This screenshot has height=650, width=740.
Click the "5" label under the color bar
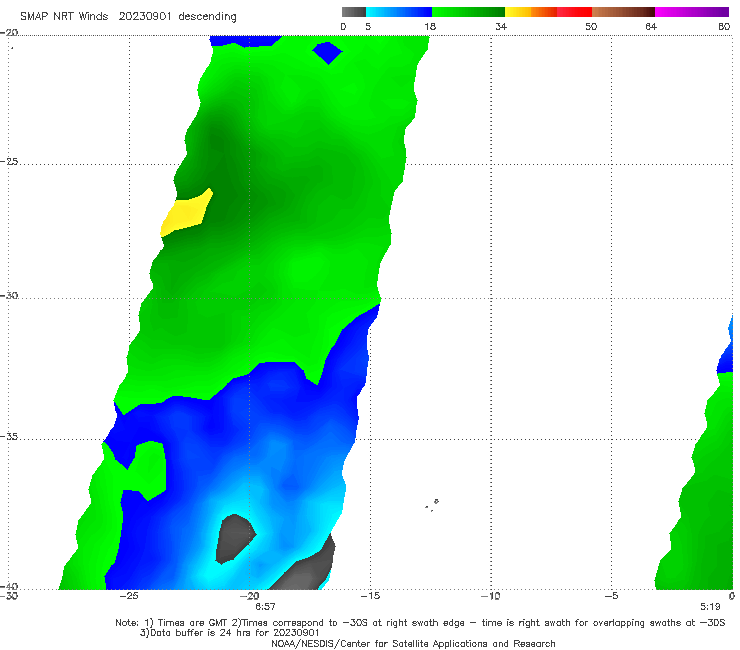point(368,26)
